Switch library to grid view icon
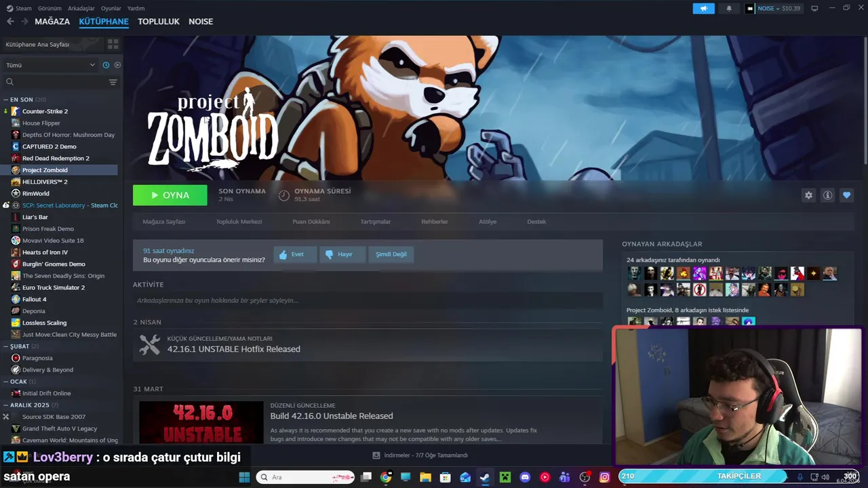868x488 pixels. coord(113,44)
